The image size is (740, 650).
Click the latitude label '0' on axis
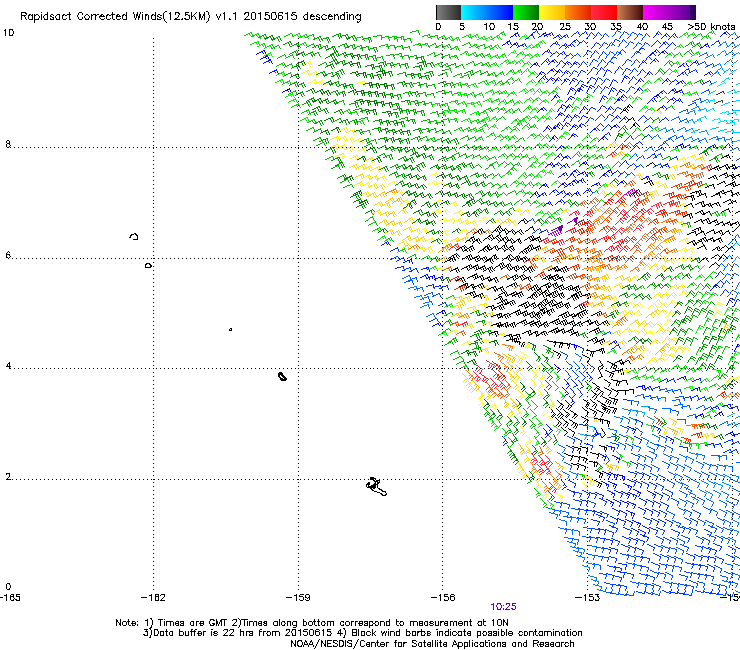(8, 587)
